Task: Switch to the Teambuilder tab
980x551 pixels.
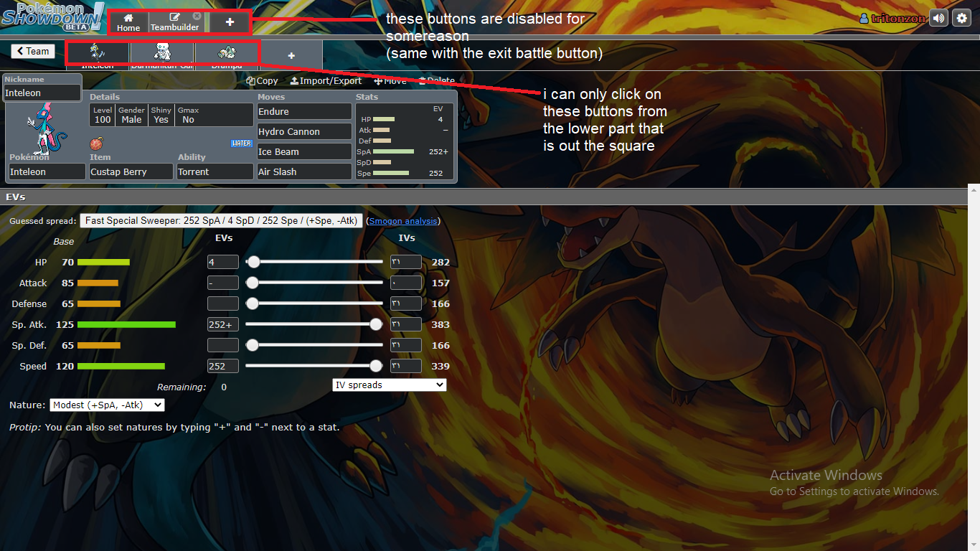Action: [175, 22]
